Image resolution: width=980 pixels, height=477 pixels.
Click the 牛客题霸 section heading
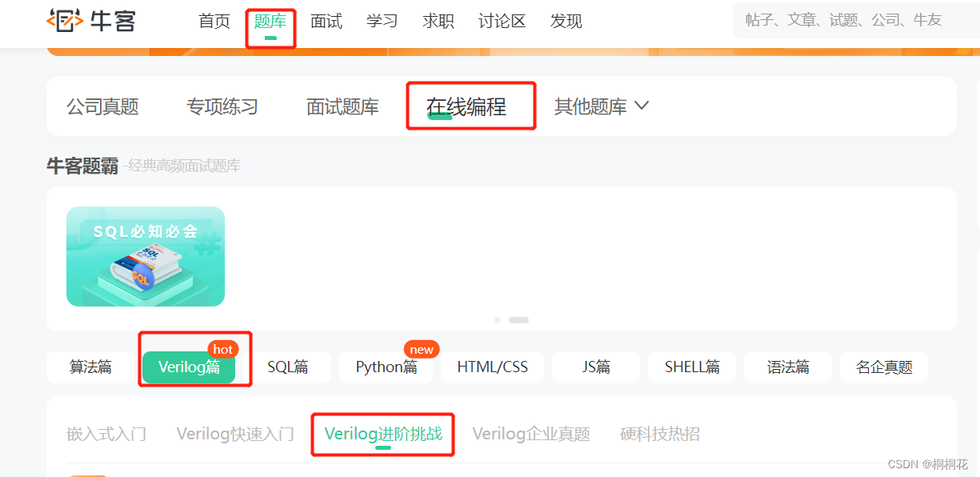(82, 166)
